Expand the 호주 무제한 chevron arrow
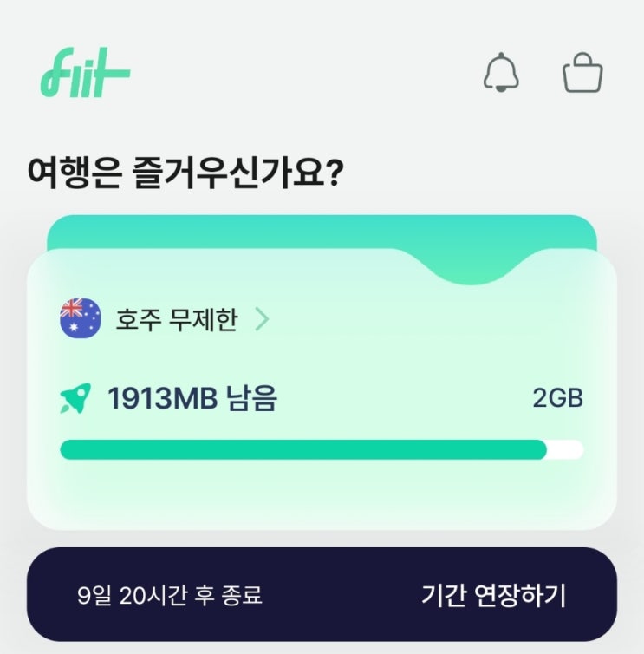The height and width of the screenshot is (654, 644). pyautogui.click(x=262, y=319)
